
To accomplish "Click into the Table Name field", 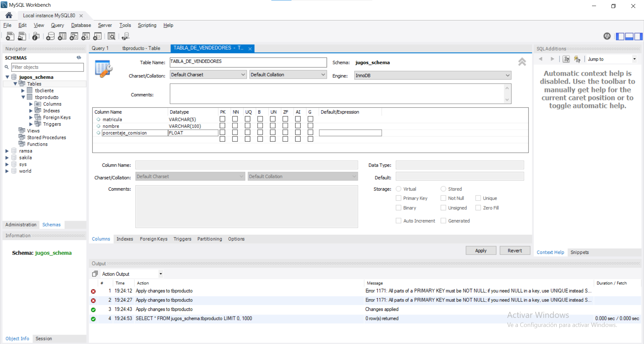I will coord(248,62).
